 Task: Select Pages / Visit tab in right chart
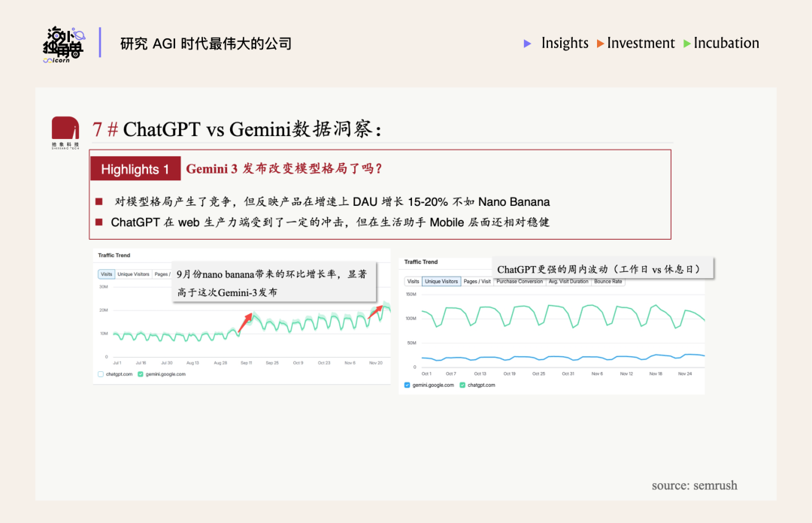pos(477,282)
